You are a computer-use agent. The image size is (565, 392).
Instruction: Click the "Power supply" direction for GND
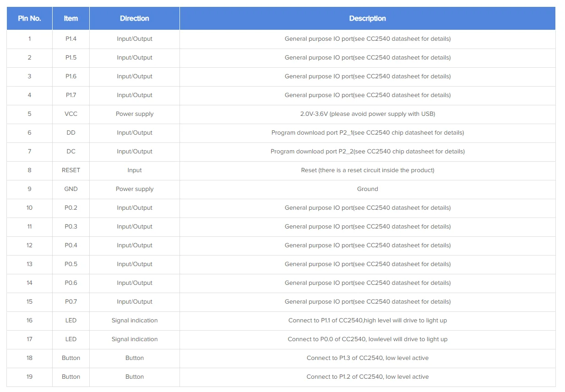point(135,189)
